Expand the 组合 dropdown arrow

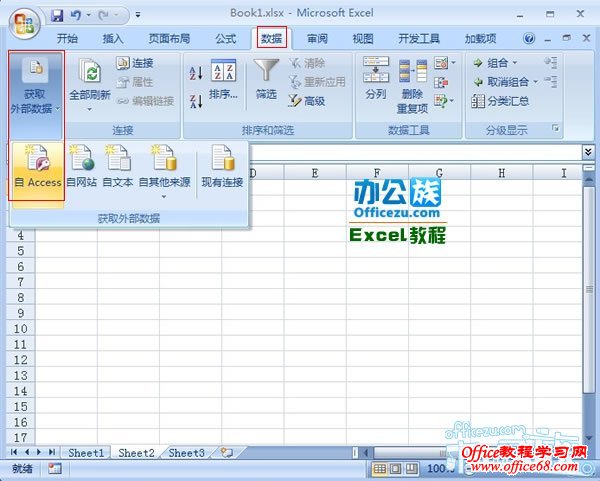pos(515,63)
